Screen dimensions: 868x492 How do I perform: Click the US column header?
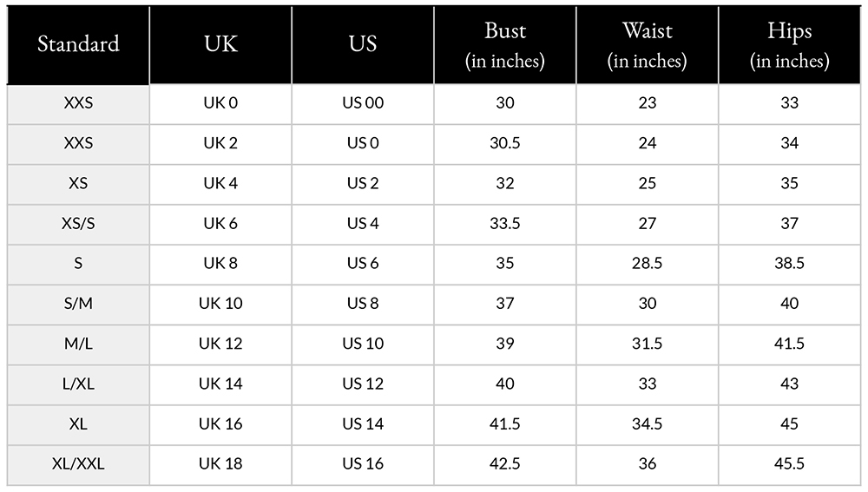coord(363,45)
